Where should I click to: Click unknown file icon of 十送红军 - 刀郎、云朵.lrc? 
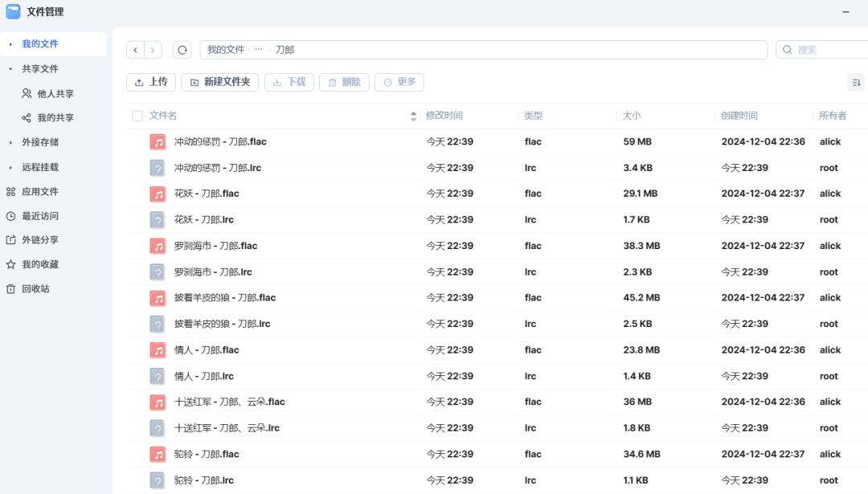tap(158, 428)
